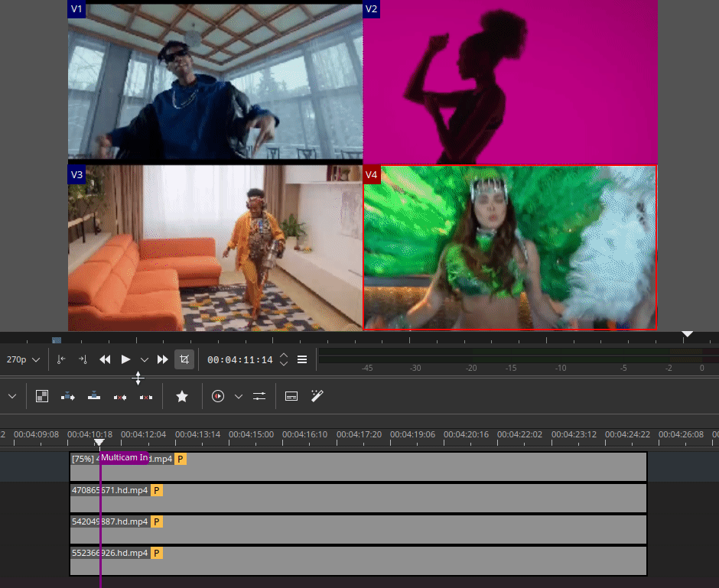Screen dimensions: 719x588
Task: Open the monitor hamburger menu
Action: pos(302,360)
